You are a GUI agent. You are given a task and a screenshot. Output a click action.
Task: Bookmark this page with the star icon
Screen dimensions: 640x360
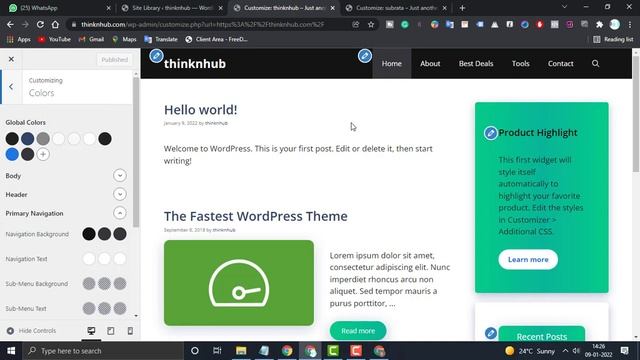click(x=371, y=24)
